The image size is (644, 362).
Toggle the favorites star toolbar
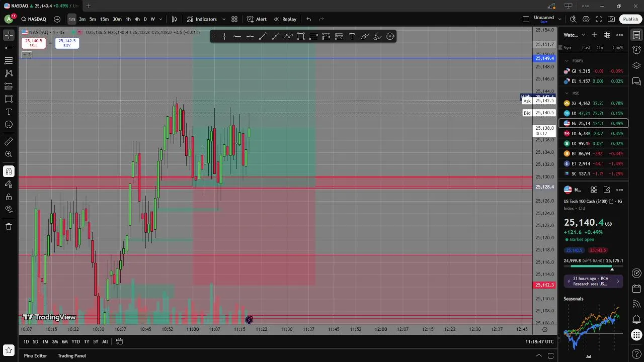click(9, 349)
